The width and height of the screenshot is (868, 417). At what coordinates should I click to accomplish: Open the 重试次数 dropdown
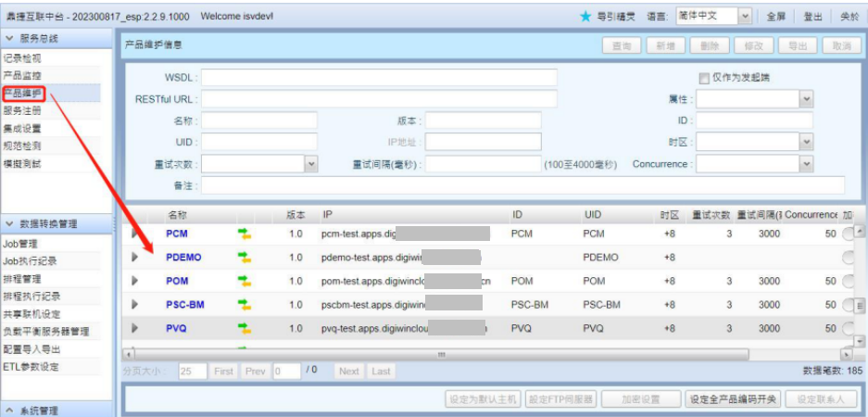[311, 164]
